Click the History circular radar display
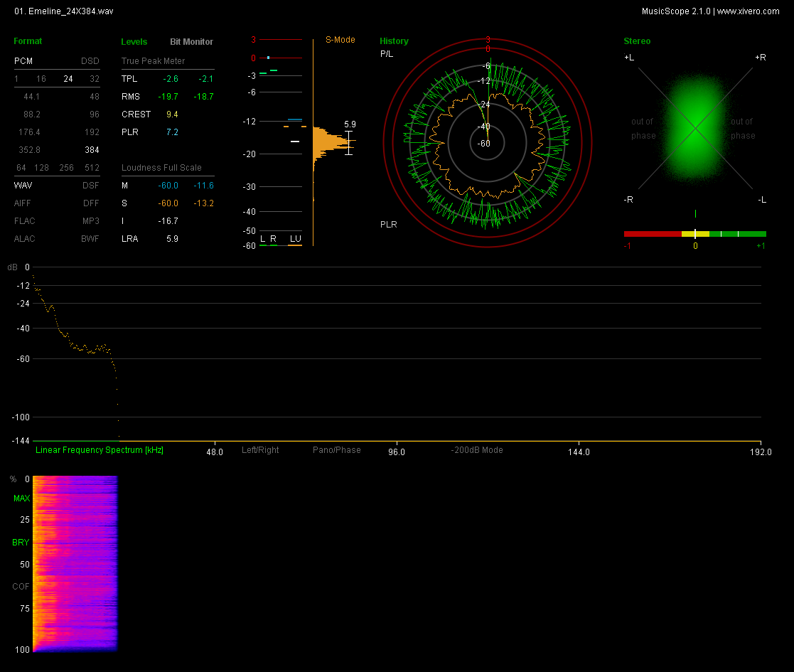Screen dimensions: 794x672 click(x=488, y=144)
